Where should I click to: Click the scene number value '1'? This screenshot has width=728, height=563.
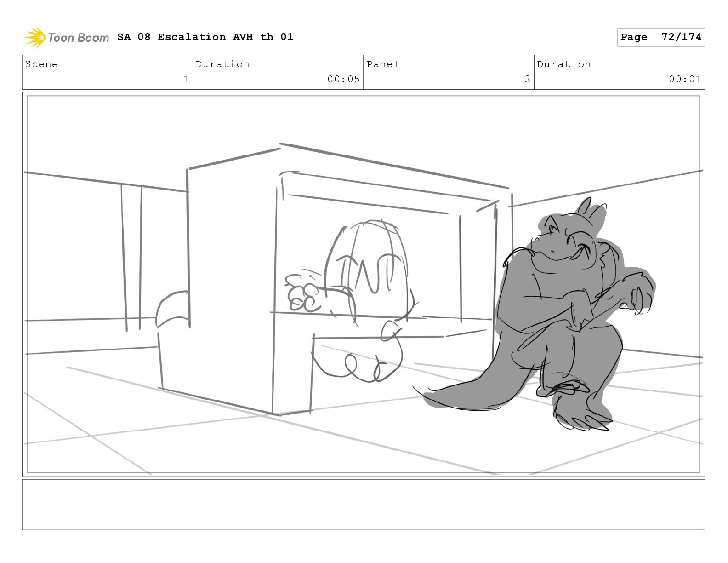point(186,79)
